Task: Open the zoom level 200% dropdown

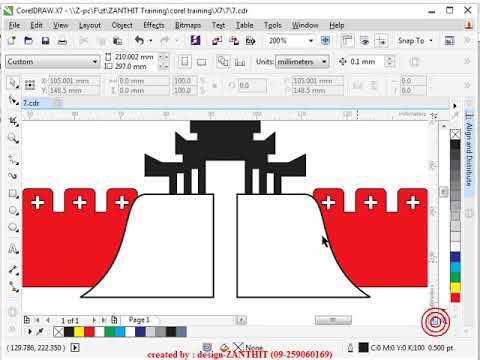Action: (310, 41)
